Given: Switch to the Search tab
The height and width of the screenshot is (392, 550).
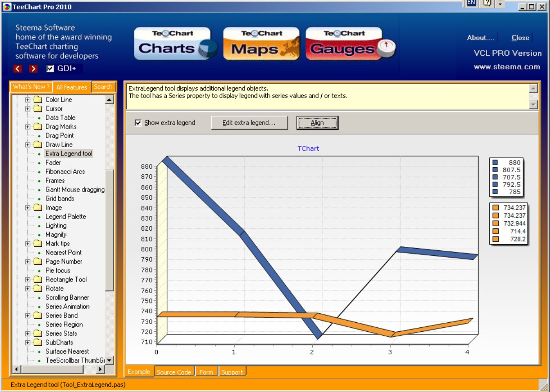Looking at the screenshot, I should click(x=103, y=87).
